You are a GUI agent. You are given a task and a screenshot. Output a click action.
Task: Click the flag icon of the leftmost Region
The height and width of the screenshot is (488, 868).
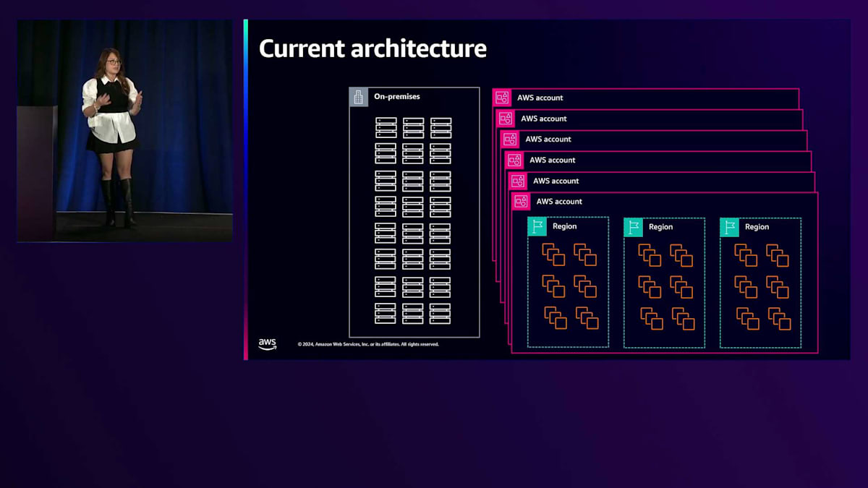tap(537, 226)
